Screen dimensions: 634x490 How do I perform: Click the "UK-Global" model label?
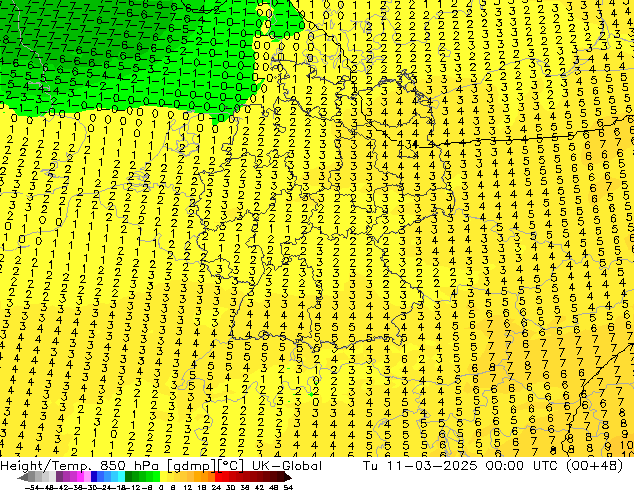tap(287, 466)
